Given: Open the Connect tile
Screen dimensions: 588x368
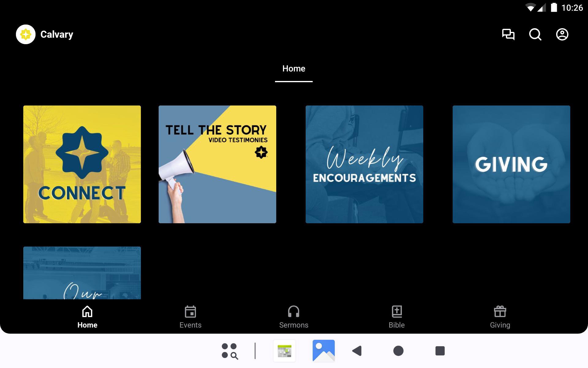Looking at the screenshot, I should tap(82, 164).
